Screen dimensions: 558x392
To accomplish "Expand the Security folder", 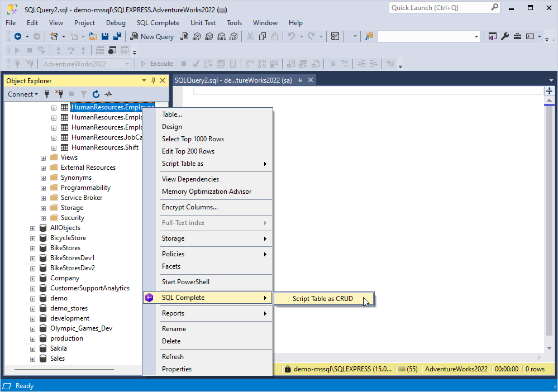I will (x=43, y=218).
